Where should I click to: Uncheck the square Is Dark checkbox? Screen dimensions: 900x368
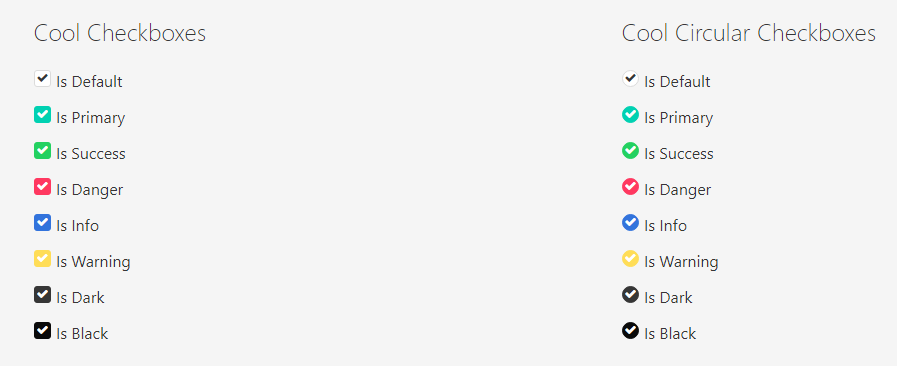pos(42,295)
